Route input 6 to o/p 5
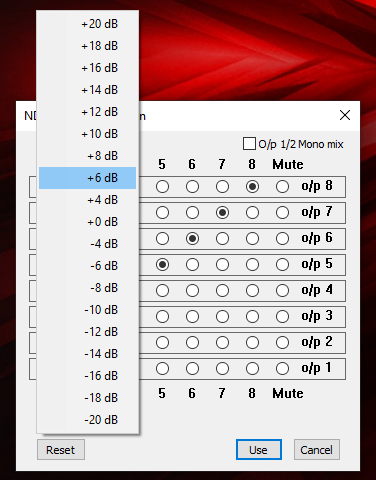The height and width of the screenshot is (480, 376). (x=192, y=265)
